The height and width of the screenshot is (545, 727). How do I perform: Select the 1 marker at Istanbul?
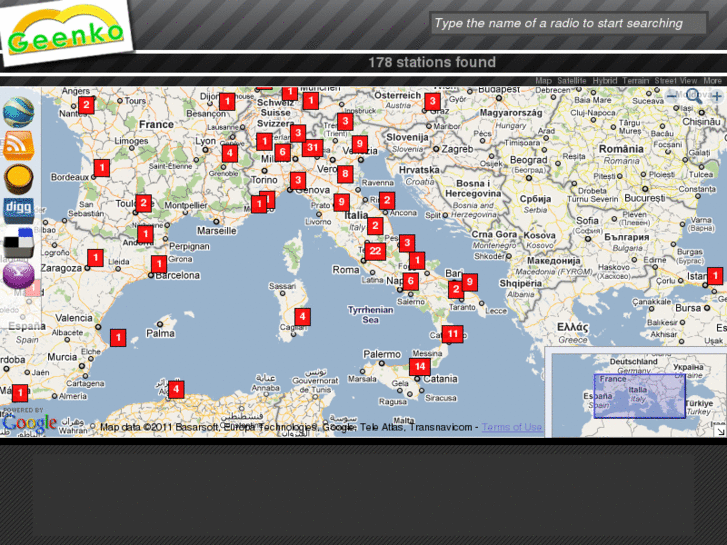click(x=715, y=276)
